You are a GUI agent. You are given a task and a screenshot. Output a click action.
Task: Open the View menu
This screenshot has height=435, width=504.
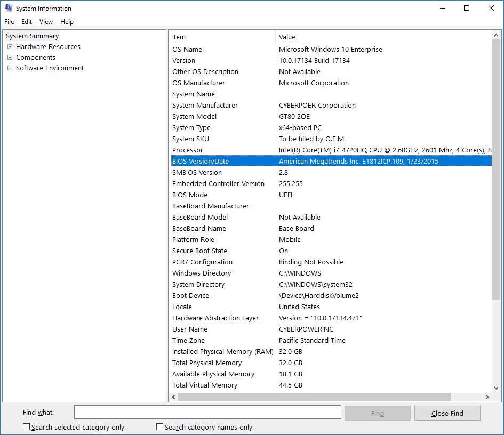[x=46, y=22]
